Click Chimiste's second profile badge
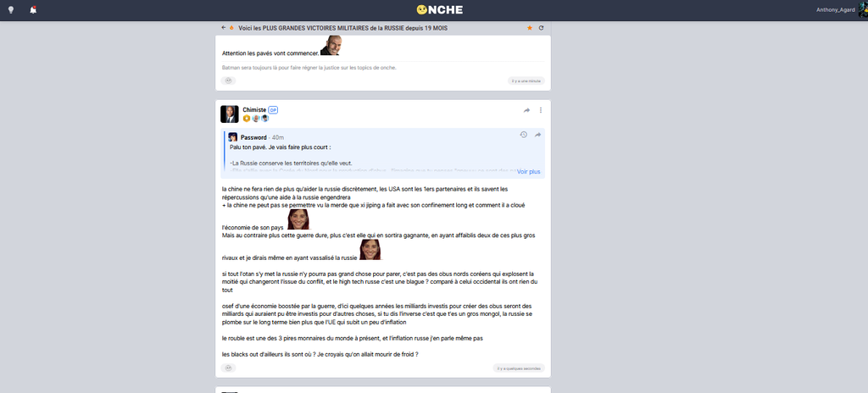868x393 pixels. [256, 119]
